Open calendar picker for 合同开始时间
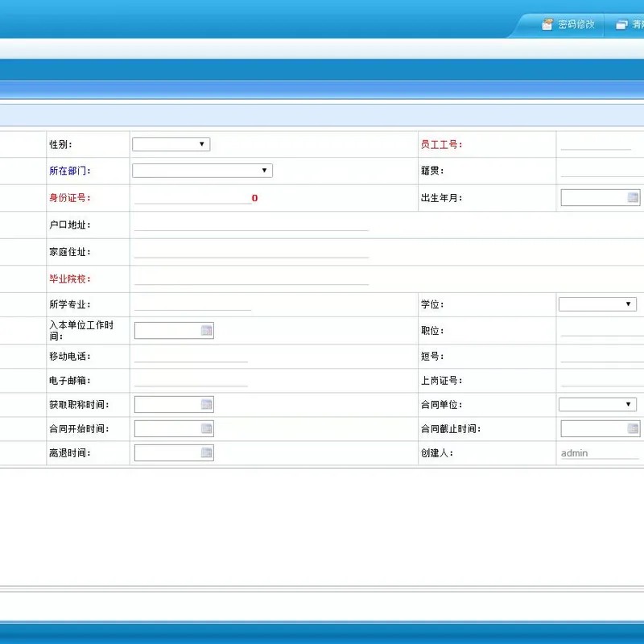644x644 pixels. (x=206, y=429)
